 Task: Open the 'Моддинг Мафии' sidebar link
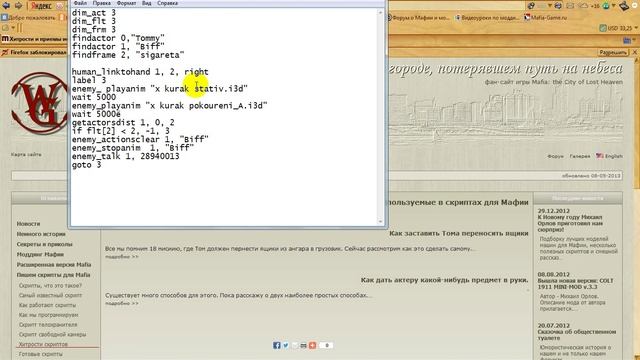click(40, 254)
